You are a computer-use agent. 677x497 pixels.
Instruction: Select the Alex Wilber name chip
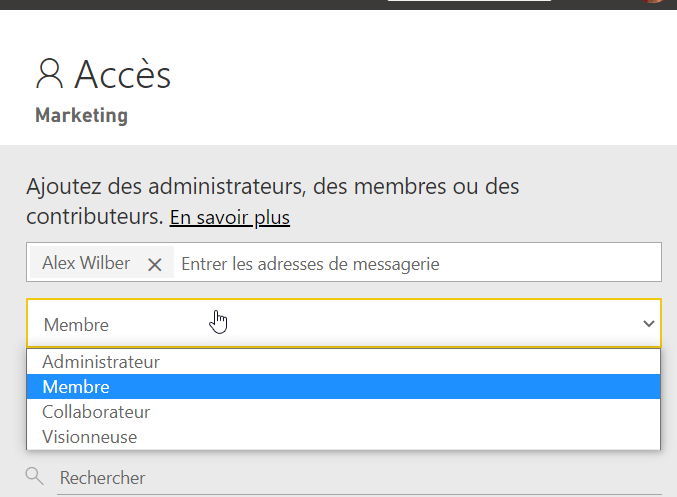point(86,263)
